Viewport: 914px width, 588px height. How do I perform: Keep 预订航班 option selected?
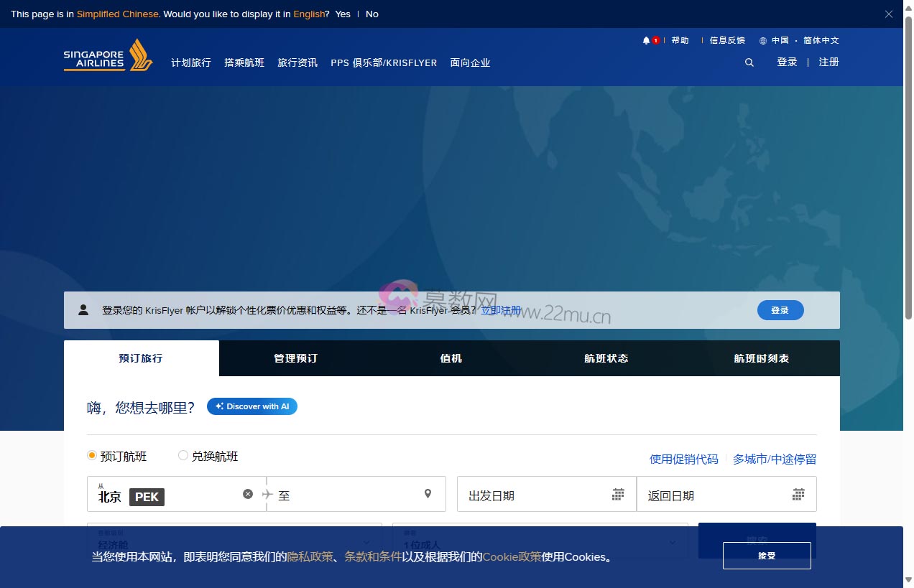(x=92, y=455)
